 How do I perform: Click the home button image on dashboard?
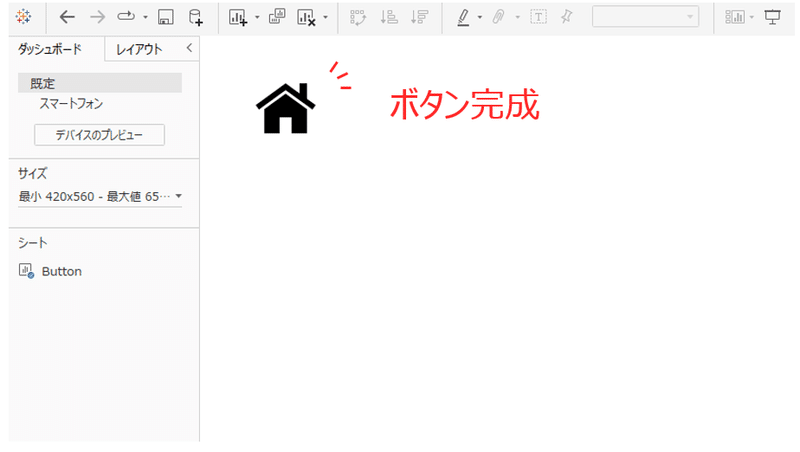(x=286, y=108)
